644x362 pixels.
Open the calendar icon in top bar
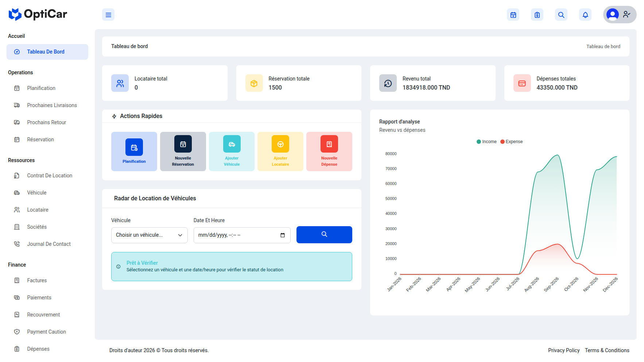[513, 15]
